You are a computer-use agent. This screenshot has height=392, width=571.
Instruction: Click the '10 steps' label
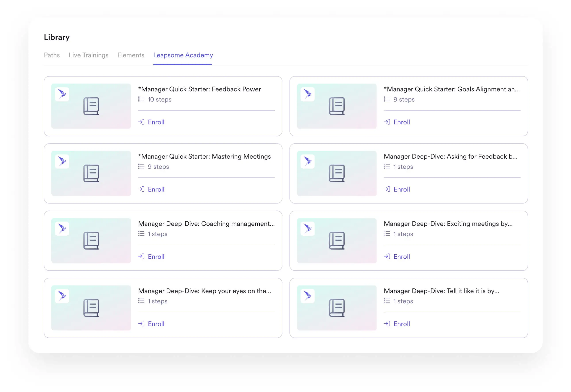click(x=159, y=100)
